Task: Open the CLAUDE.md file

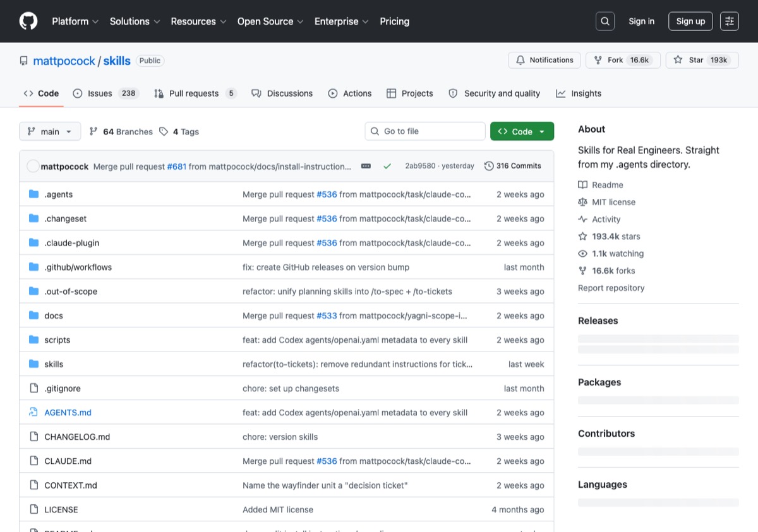Action: pos(68,461)
